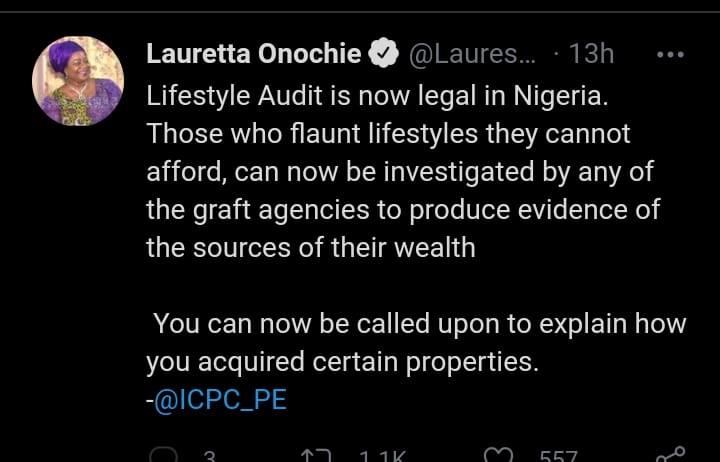Click the line "you acquired certain properties."
The image size is (720, 462).
point(342,362)
